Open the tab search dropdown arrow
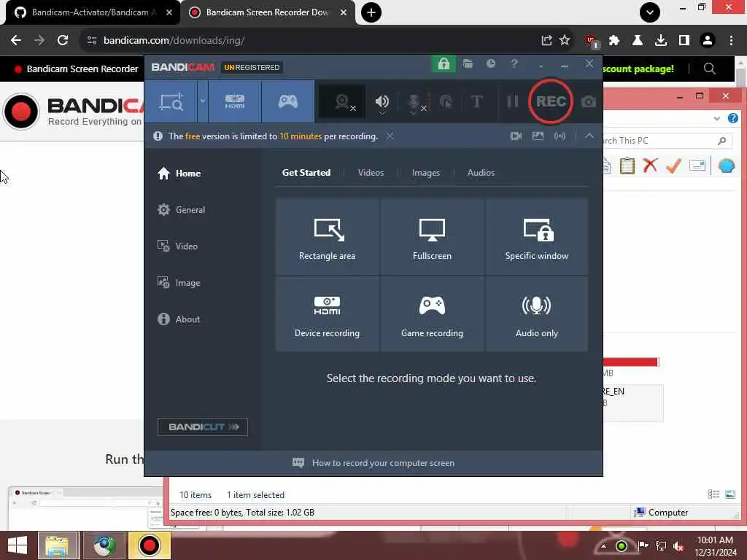Screen dimensions: 747x560 (650, 12)
